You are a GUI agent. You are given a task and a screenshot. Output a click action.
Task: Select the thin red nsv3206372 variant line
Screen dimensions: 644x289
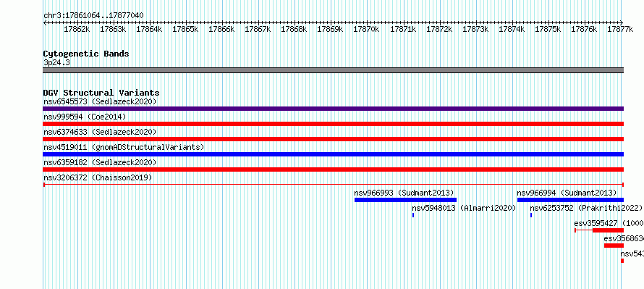(333, 185)
